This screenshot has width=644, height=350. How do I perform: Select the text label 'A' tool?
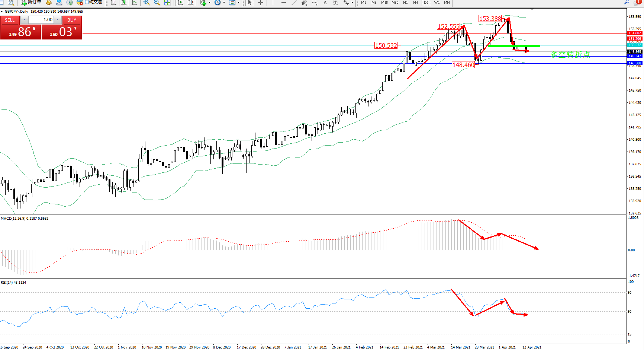pos(325,3)
